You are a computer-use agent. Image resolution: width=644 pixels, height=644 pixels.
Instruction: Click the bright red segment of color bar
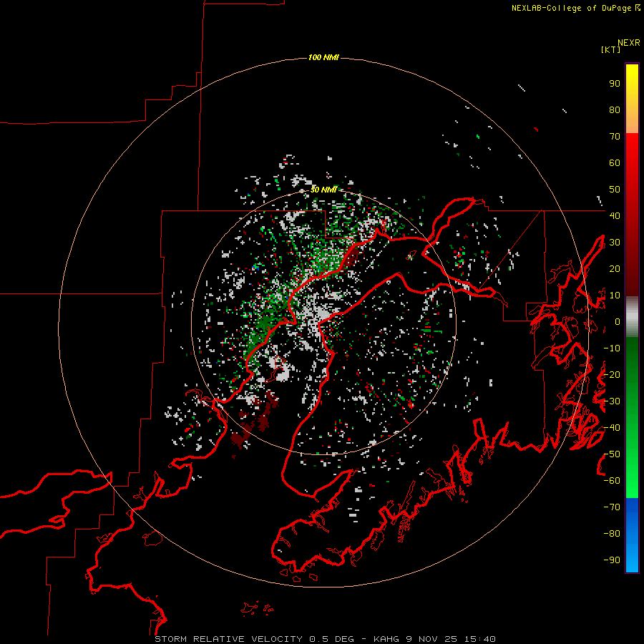click(x=632, y=152)
